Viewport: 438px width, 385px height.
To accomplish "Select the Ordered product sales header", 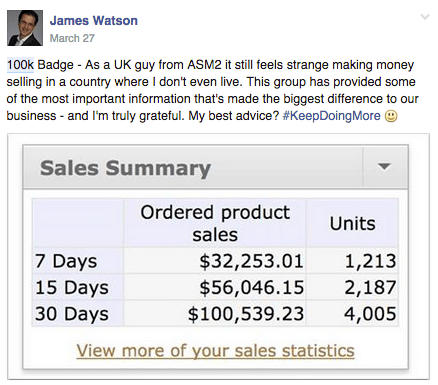I will [x=215, y=223].
